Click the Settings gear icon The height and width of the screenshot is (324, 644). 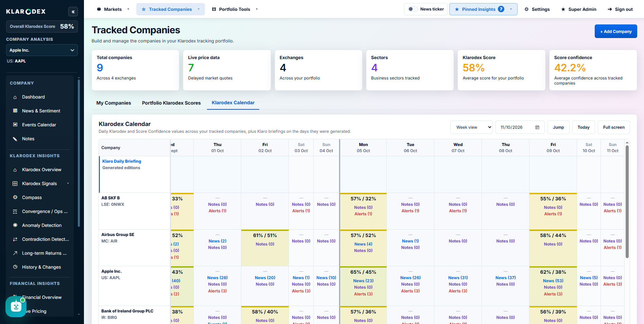[x=526, y=9]
